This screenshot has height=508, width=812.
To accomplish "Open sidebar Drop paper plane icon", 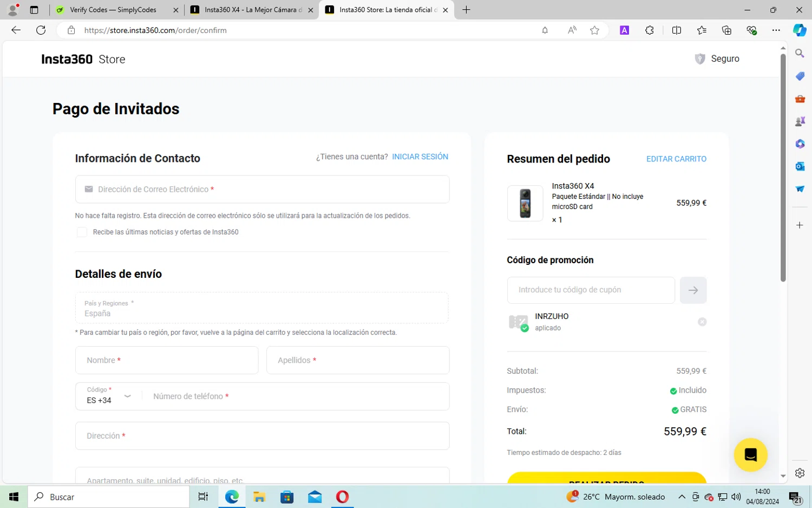I will [800, 189].
